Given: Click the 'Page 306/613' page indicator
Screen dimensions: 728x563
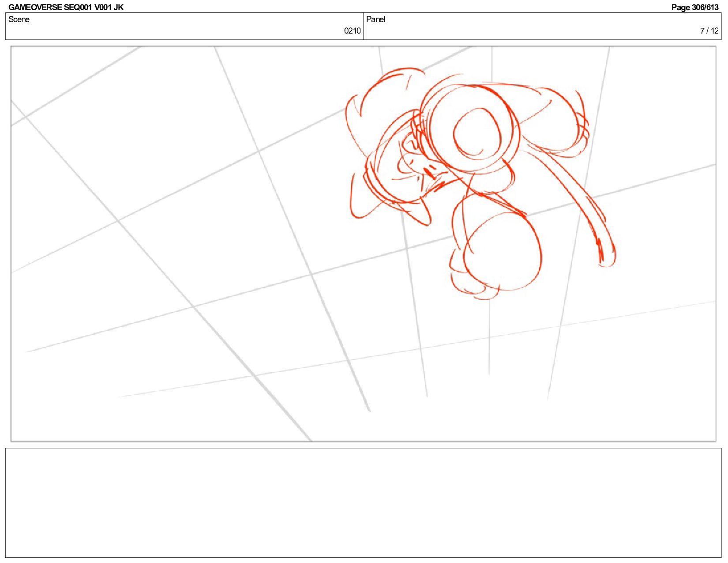Looking at the screenshot, I should click(695, 7).
